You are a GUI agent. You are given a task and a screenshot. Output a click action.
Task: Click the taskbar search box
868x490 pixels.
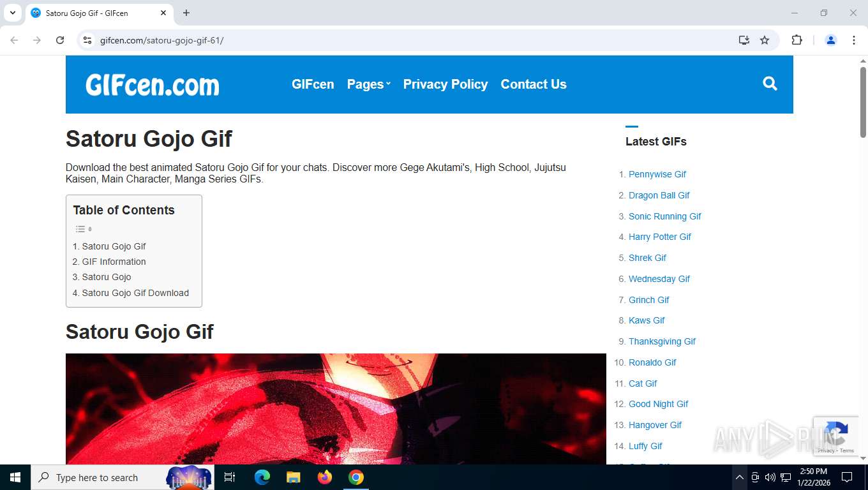pos(123,477)
